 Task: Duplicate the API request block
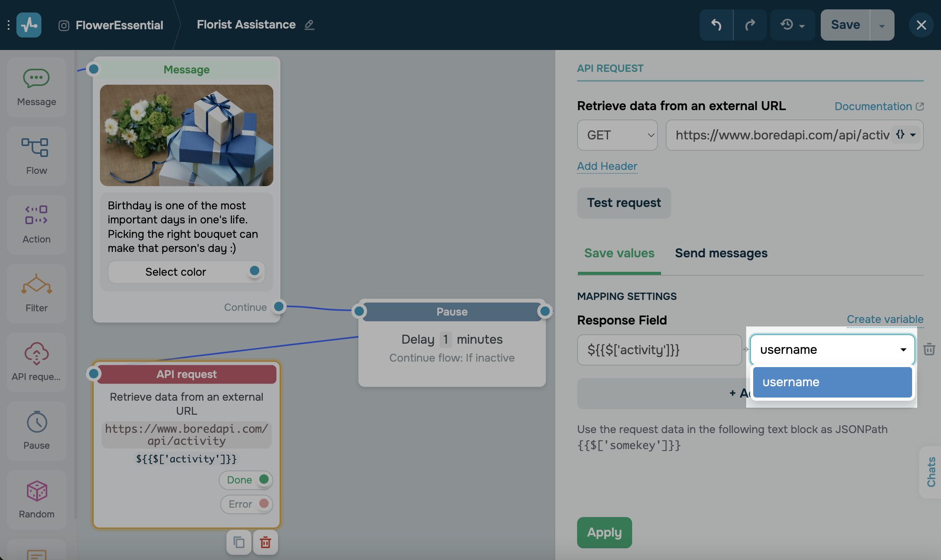pyautogui.click(x=239, y=542)
